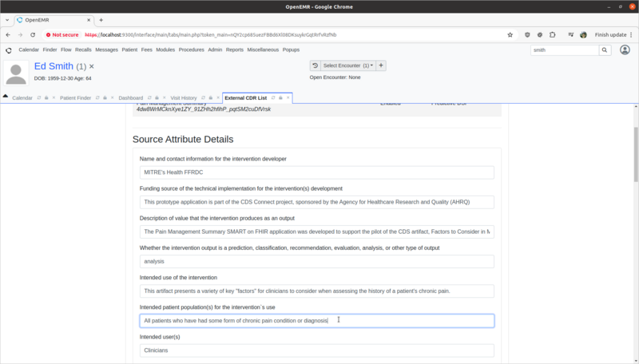Image resolution: width=639 pixels, height=364 pixels.
Task: Lock the Patient Finder tab
Action: click(104, 98)
